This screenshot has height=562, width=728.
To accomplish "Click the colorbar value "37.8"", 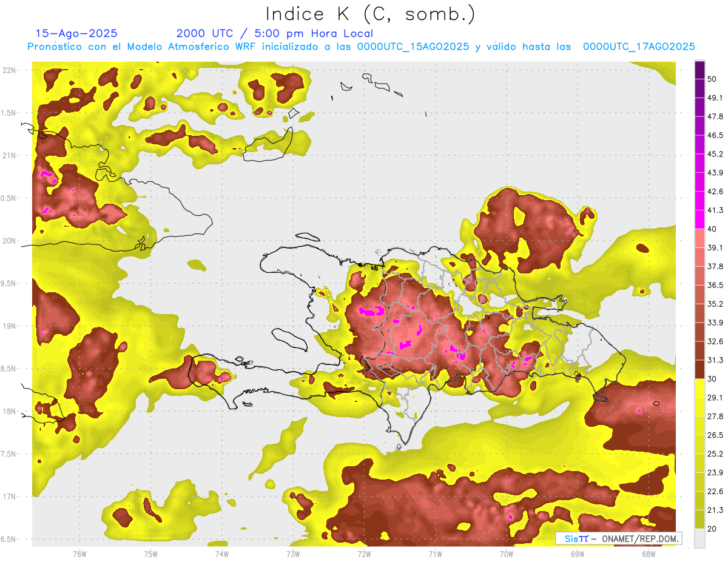I will 715,266.
